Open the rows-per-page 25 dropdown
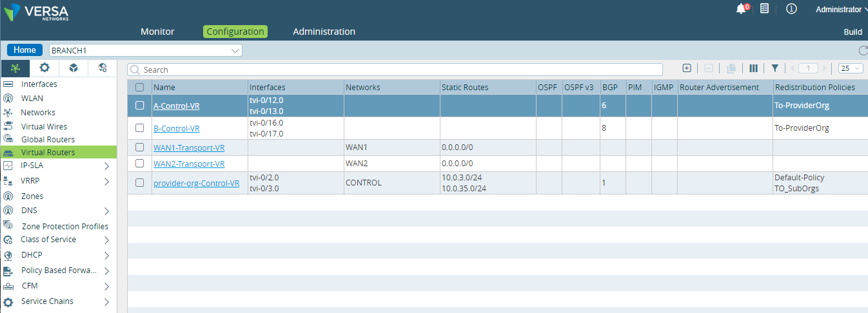The width and height of the screenshot is (868, 313). pos(851,68)
